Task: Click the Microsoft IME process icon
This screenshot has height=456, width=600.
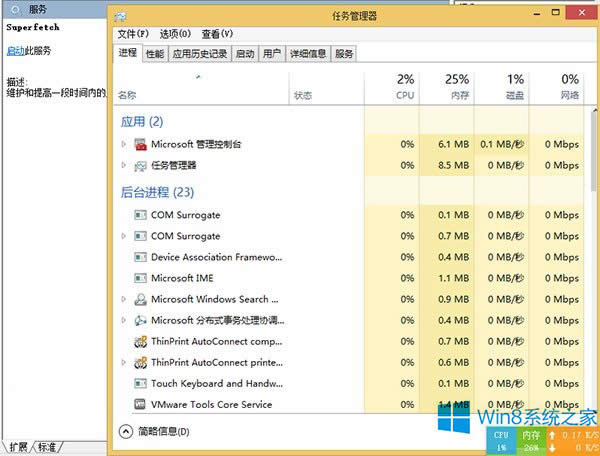Action: (140, 278)
